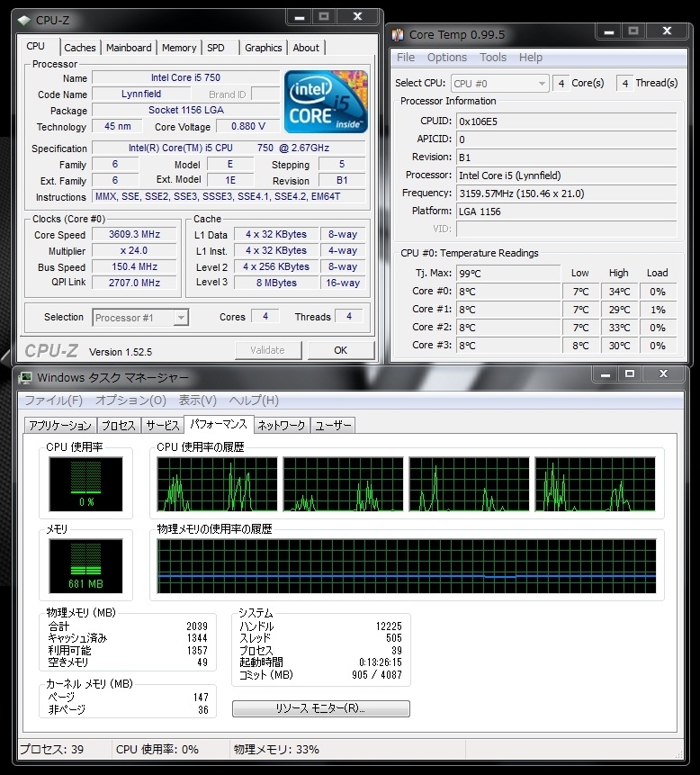Click the プロセス: 39 status bar entry

pyautogui.click(x=51, y=749)
